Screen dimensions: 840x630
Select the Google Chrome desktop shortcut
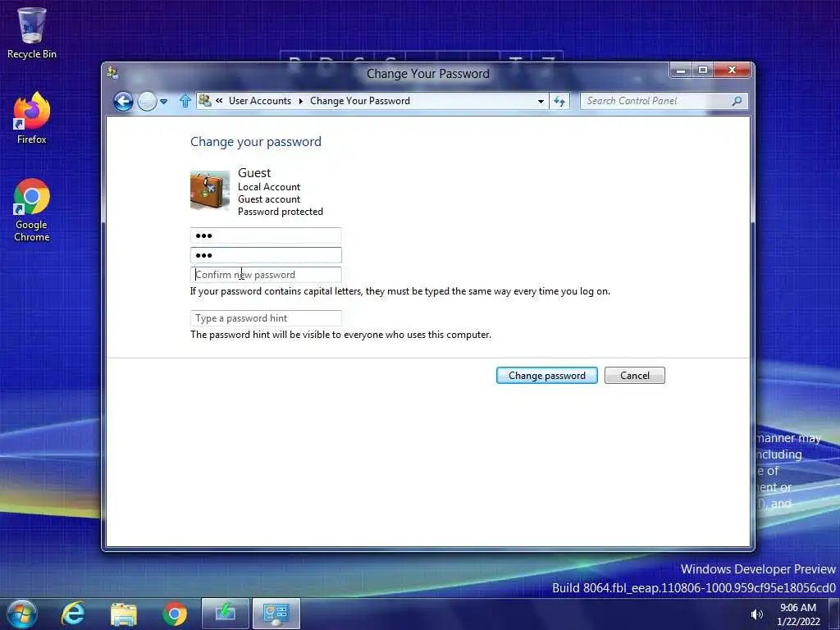(x=32, y=211)
